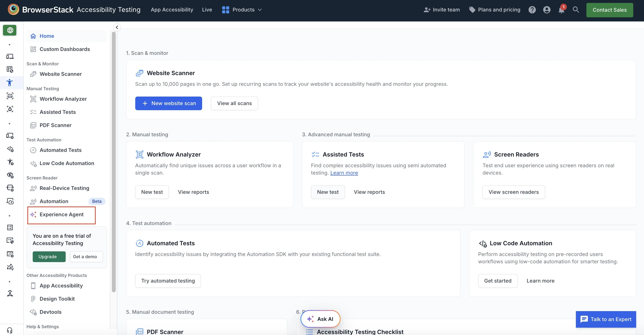Open Real-Device Testing in sidebar
The width and height of the screenshot is (644, 335).
pyautogui.click(x=66, y=188)
